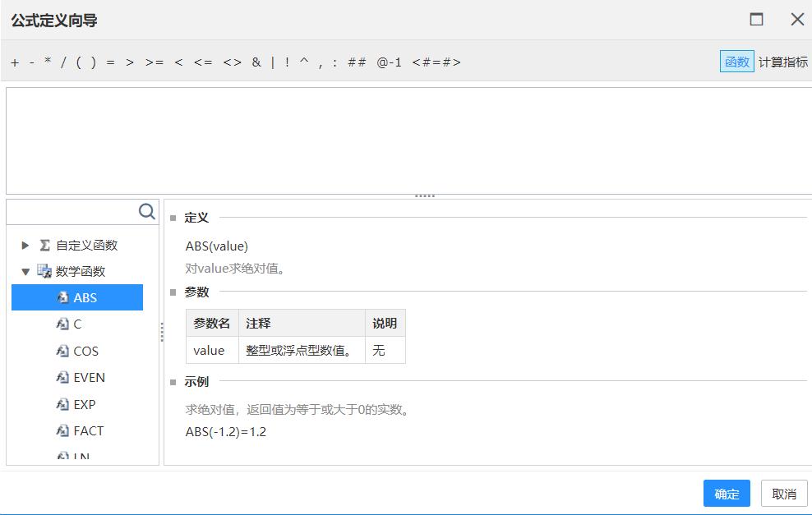This screenshot has width=812, height=515.
Task: Insert the <#=#> symbol from the toolbar
Action: click(x=438, y=62)
